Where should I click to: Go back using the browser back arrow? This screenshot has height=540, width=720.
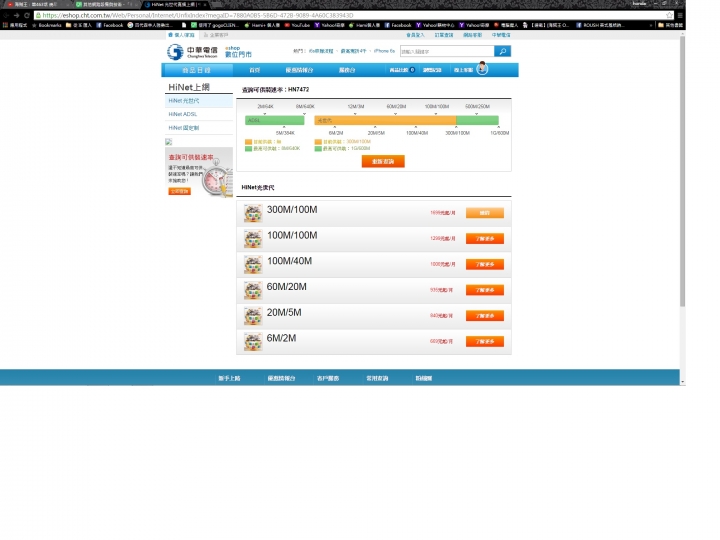6,15
